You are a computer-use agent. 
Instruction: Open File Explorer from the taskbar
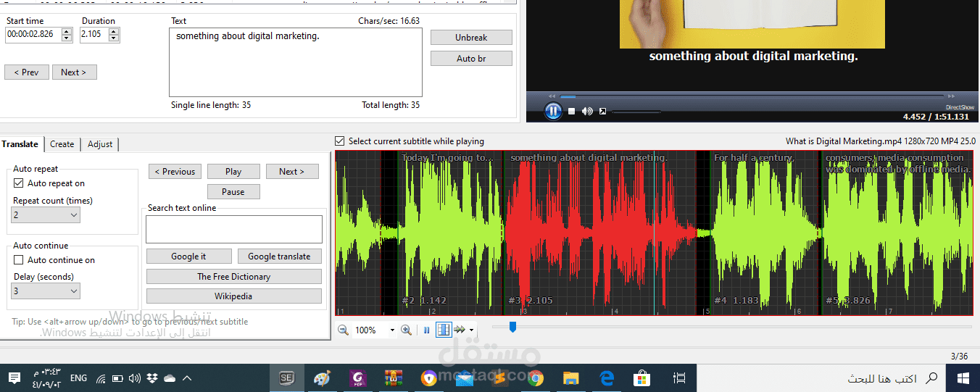coord(571,378)
